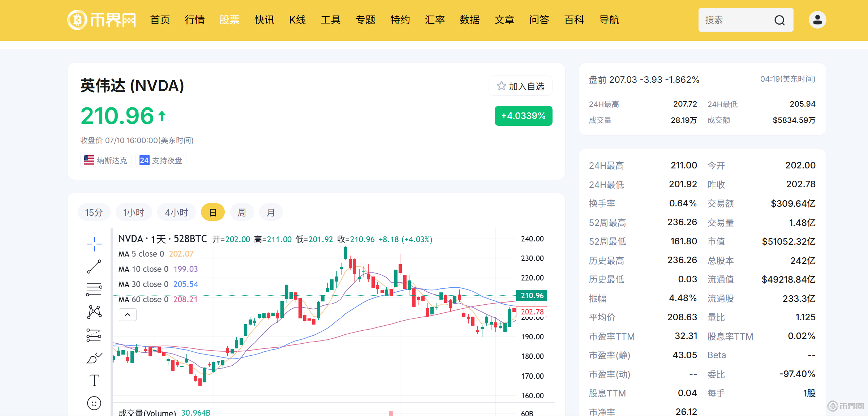The image size is (868, 416).
Task: Open 快讯 news flash page
Action: (x=264, y=20)
